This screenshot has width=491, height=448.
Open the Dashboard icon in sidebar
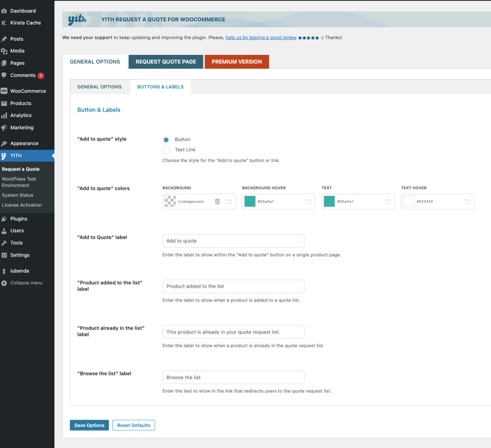point(4,11)
